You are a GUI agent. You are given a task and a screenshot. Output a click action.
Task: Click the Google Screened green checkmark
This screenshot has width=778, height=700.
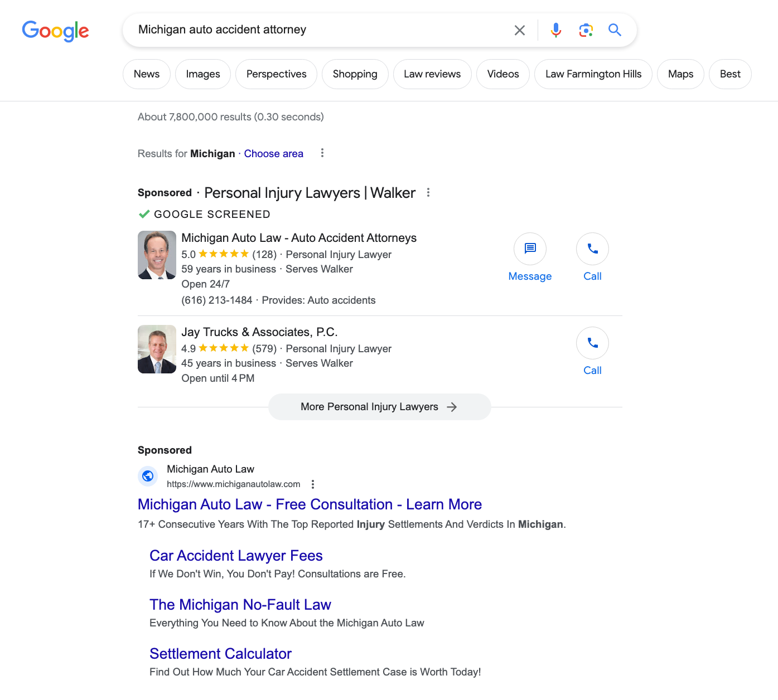click(144, 214)
